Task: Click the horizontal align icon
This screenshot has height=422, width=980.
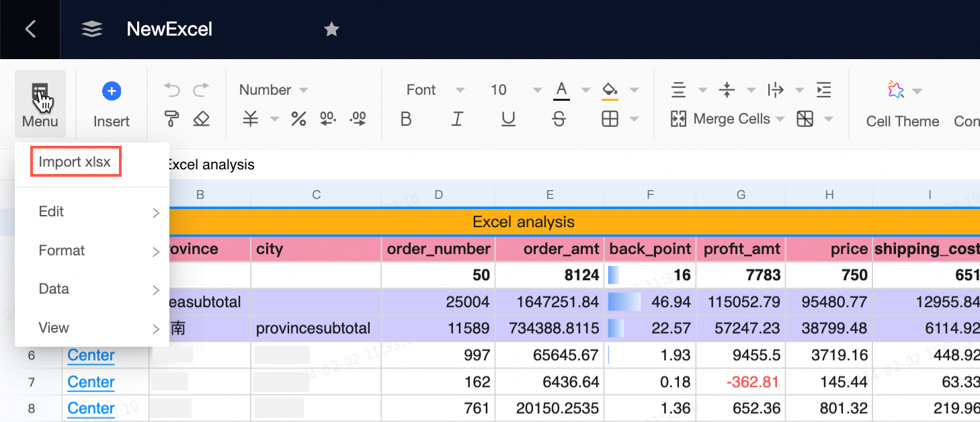Action: pyautogui.click(x=679, y=90)
